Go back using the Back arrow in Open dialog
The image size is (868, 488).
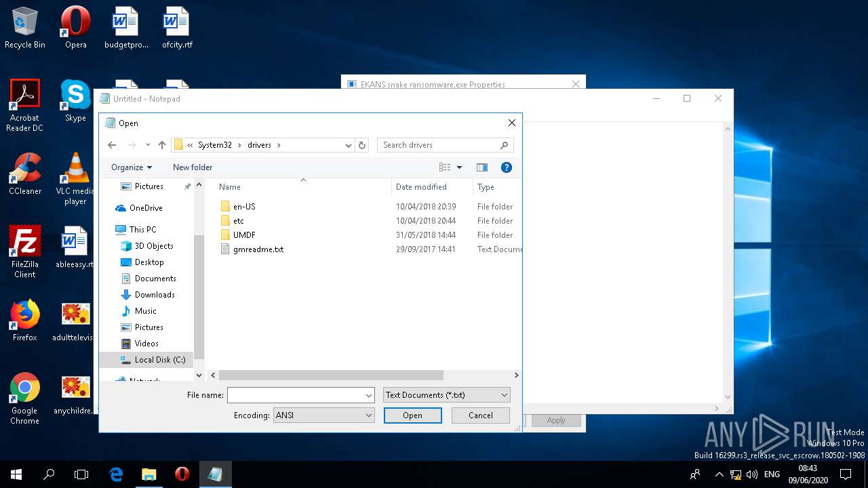tap(112, 145)
